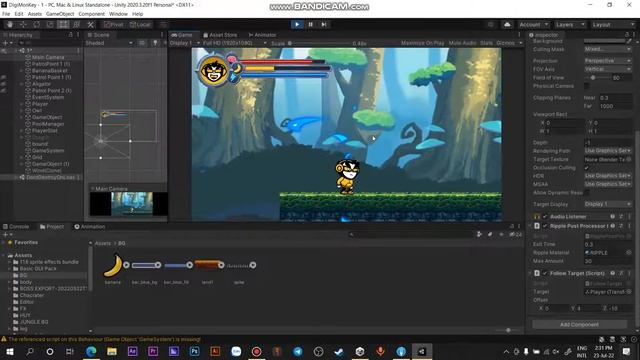Select the Transform tool in toolbar

coord(77,24)
